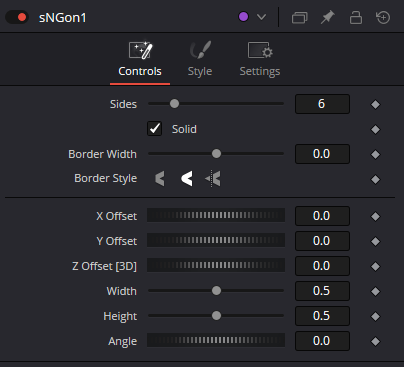Click the Width value field
Viewport: 404px width, 367px height.
(x=322, y=291)
